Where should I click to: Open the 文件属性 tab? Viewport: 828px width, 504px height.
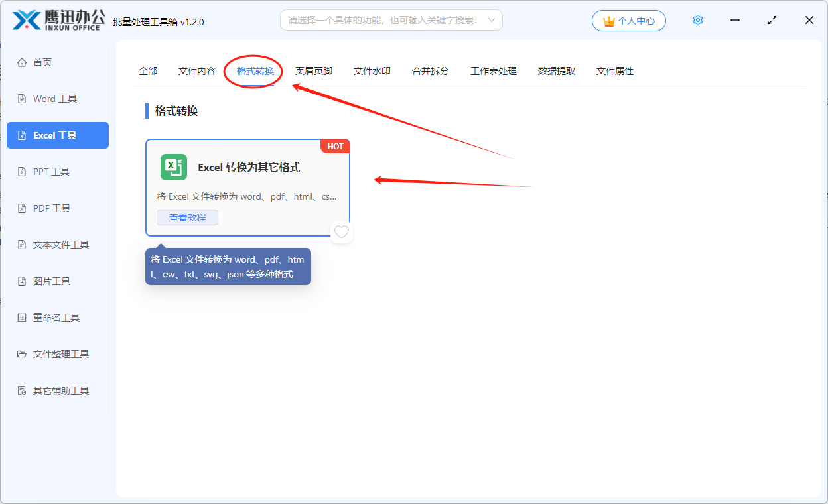pyautogui.click(x=615, y=71)
